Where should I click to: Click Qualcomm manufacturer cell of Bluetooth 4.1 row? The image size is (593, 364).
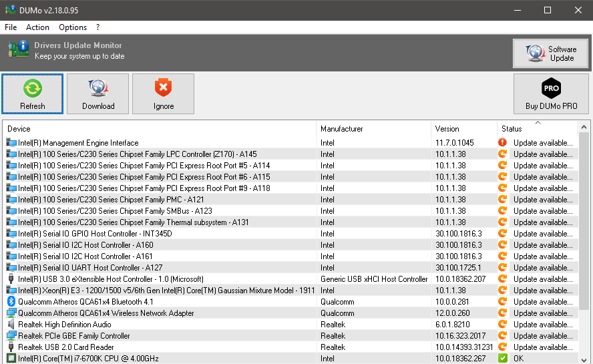coord(337,302)
